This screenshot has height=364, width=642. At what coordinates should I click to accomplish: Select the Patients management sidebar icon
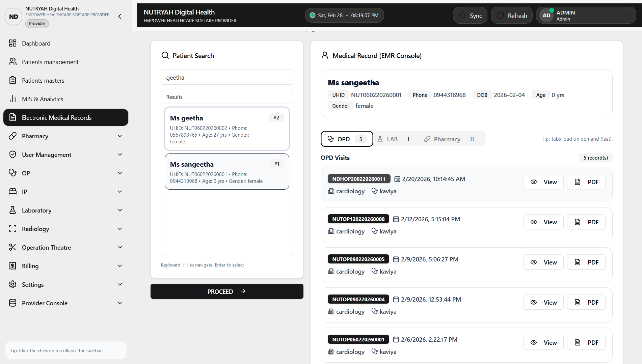click(x=13, y=62)
